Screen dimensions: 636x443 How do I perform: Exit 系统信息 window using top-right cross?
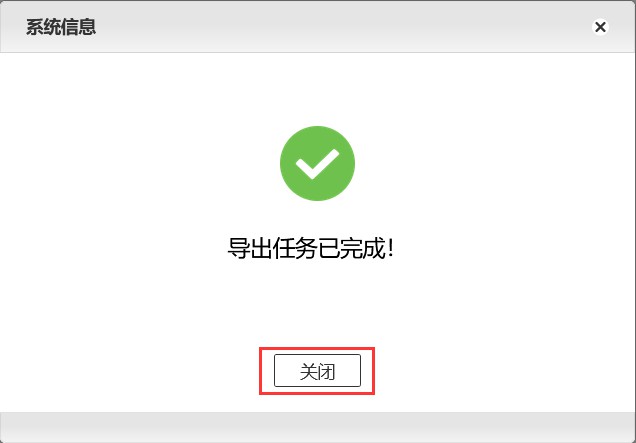pos(600,27)
